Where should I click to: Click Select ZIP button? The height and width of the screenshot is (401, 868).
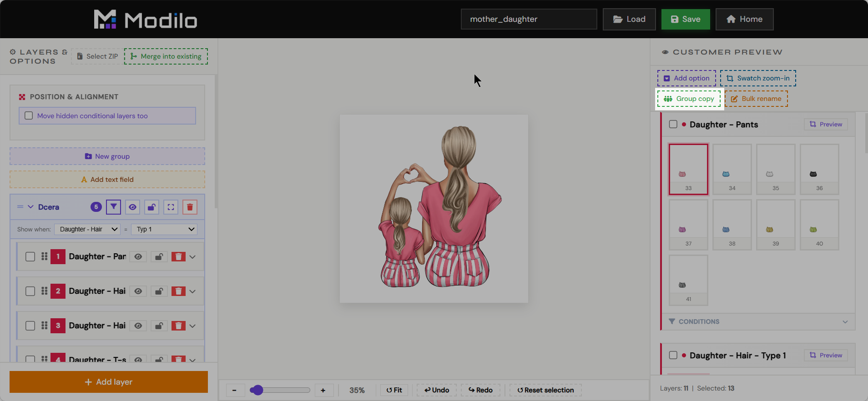pos(97,56)
